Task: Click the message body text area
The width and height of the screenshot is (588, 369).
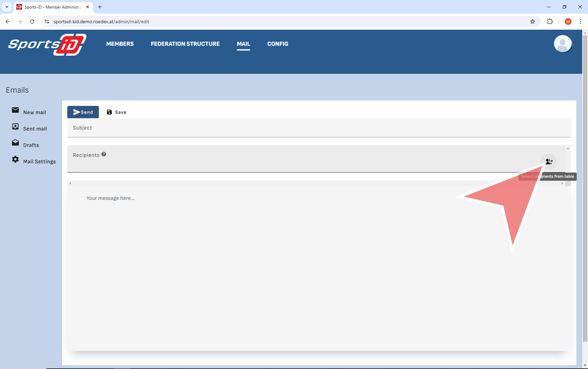Action: pos(318,266)
